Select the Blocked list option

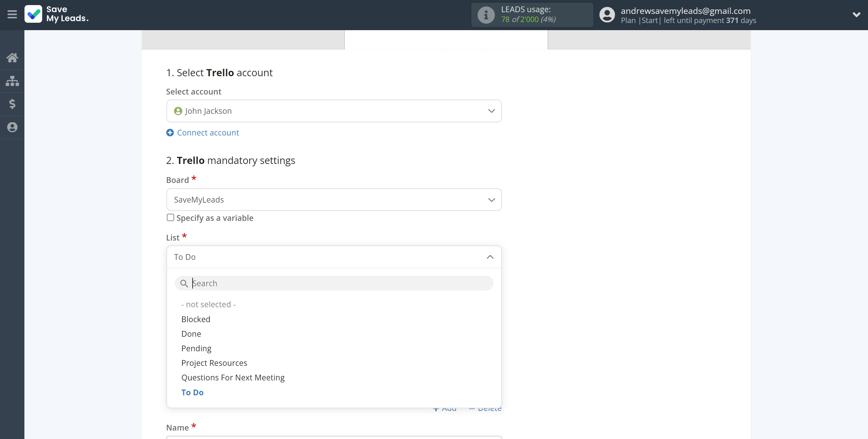[196, 319]
